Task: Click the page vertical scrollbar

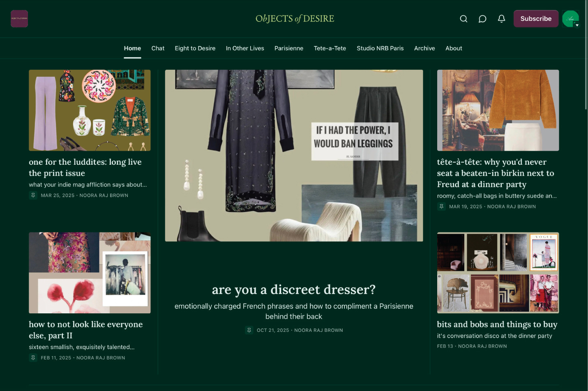Action: [x=586, y=55]
